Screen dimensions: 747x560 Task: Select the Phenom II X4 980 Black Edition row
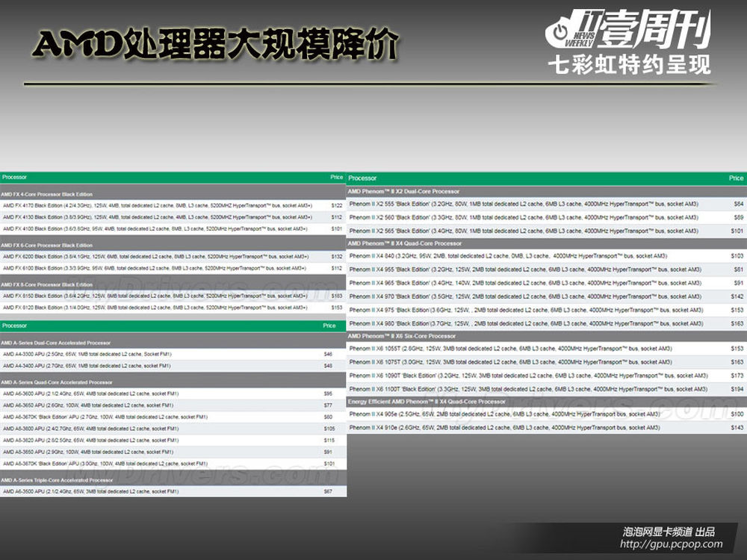coord(547,324)
